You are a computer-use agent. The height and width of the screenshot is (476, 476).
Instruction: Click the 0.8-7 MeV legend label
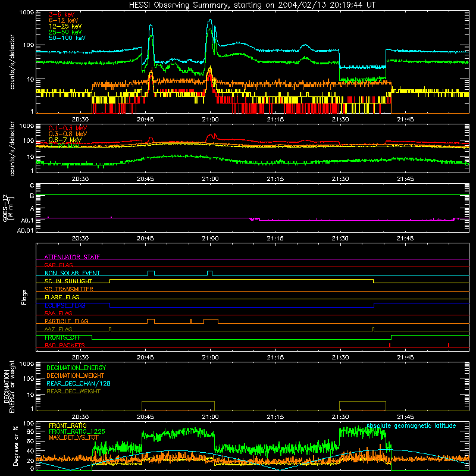(65, 140)
